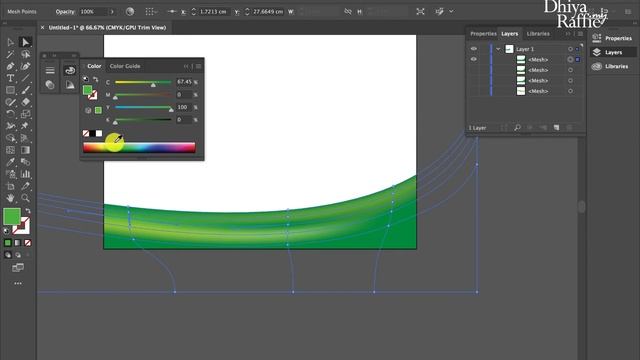Click target circle of second Mesh row
Viewport: 640px width, 360px height.
tap(570, 70)
